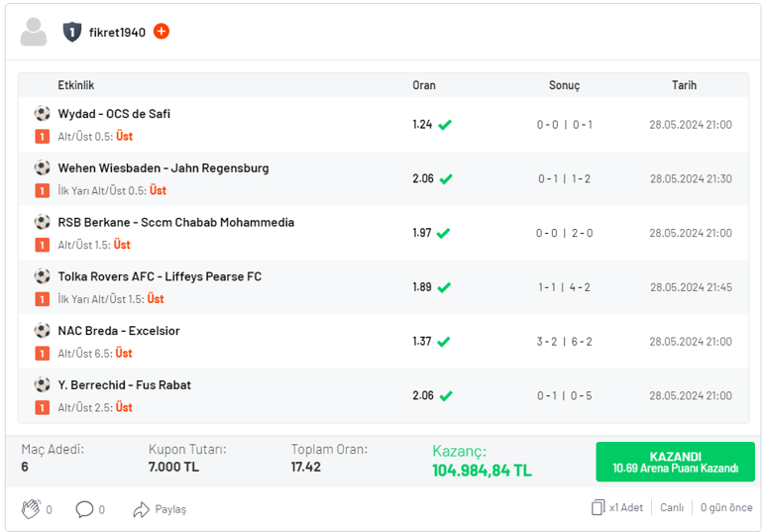Open Y. Berrechid - Fus Rabat match

click(x=124, y=384)
